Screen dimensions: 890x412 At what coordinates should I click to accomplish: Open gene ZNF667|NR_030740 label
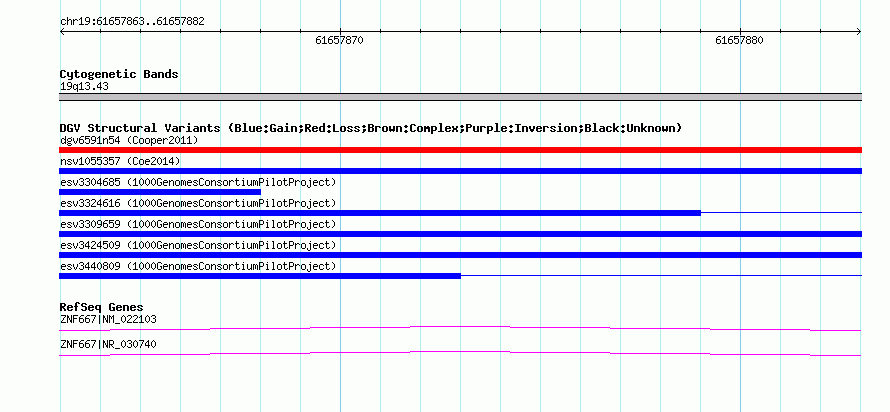[108, 344]
